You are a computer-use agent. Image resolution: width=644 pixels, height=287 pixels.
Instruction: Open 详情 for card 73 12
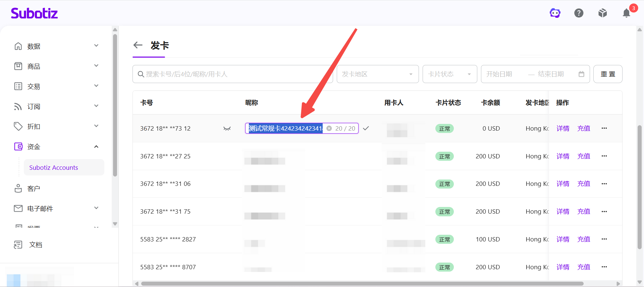coord(563,128)
